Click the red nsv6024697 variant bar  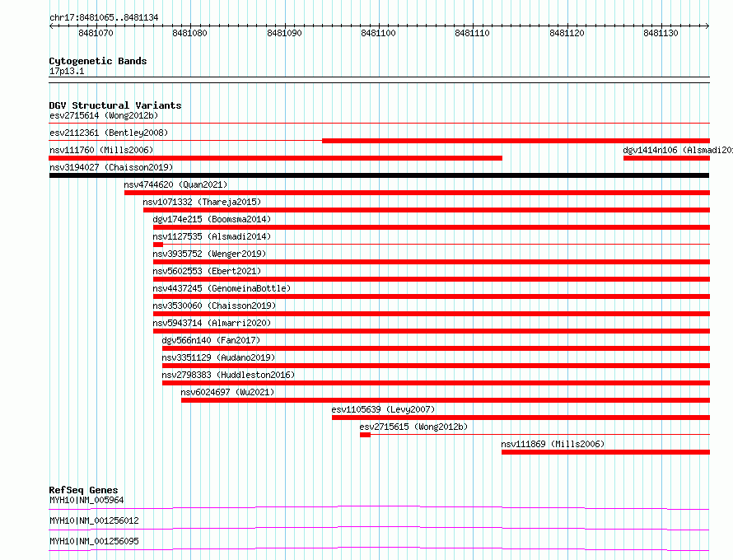446,400
